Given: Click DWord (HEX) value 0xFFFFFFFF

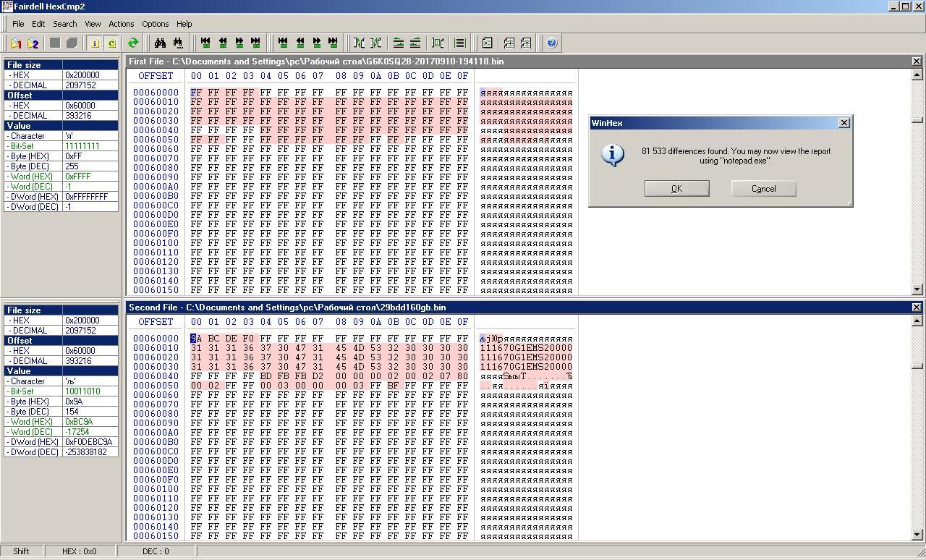Looking at the screenshot, I should click(x=90, y=197).
